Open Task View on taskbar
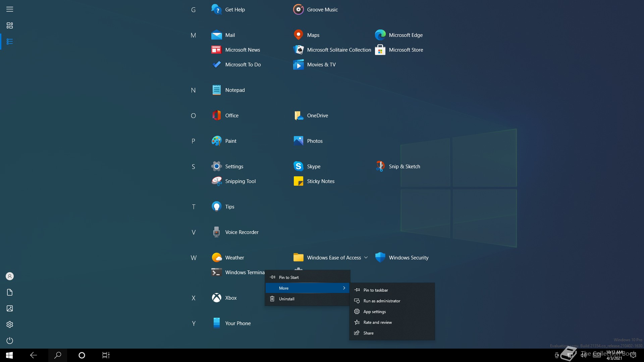Screen dimensions: 644x362 tap(106, 355)
